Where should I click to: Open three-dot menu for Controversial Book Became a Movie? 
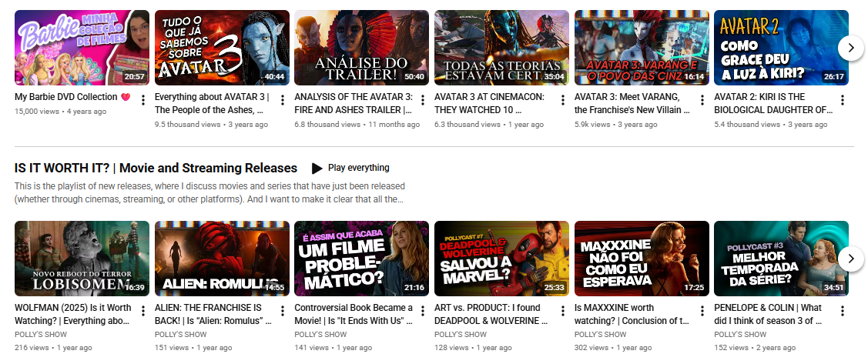(x=423, y=311)
